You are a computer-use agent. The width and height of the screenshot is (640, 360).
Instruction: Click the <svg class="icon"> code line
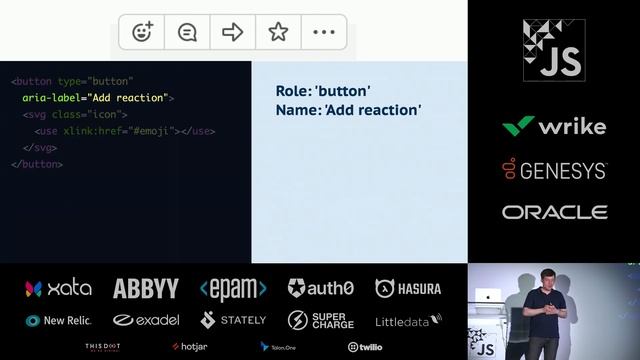(x=75, y=115)
